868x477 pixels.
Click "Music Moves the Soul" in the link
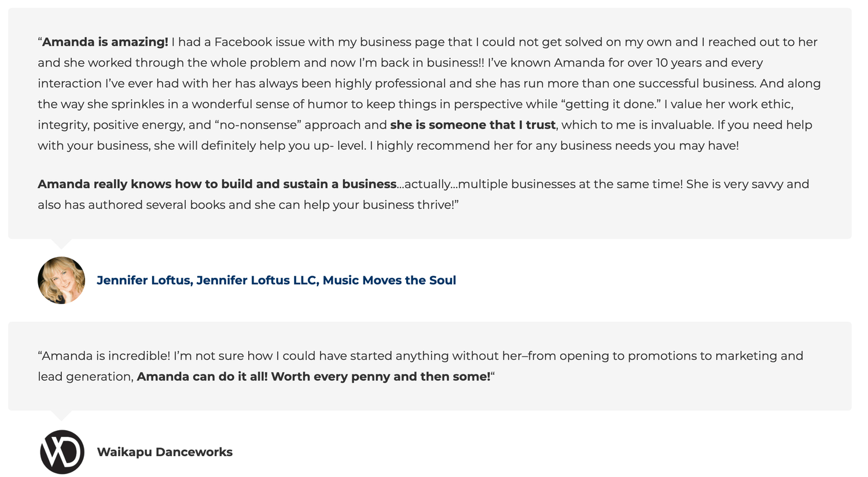(x=389, y=280)
